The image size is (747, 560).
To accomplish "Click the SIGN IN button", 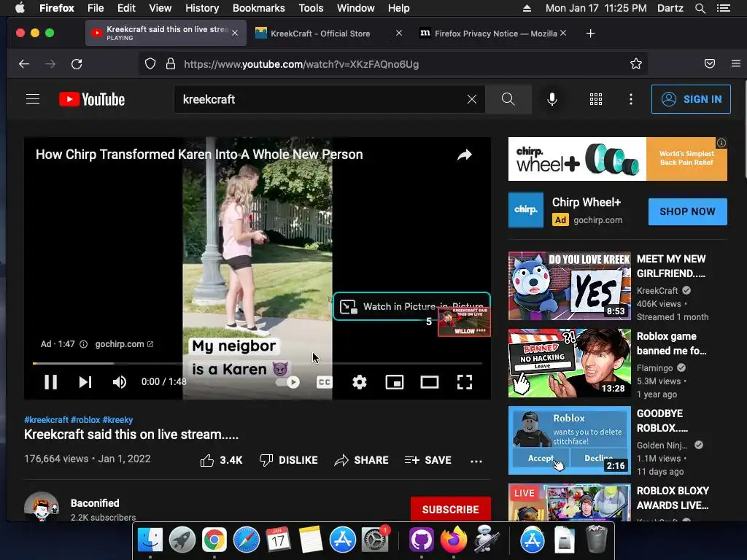I will click(691, 99).
